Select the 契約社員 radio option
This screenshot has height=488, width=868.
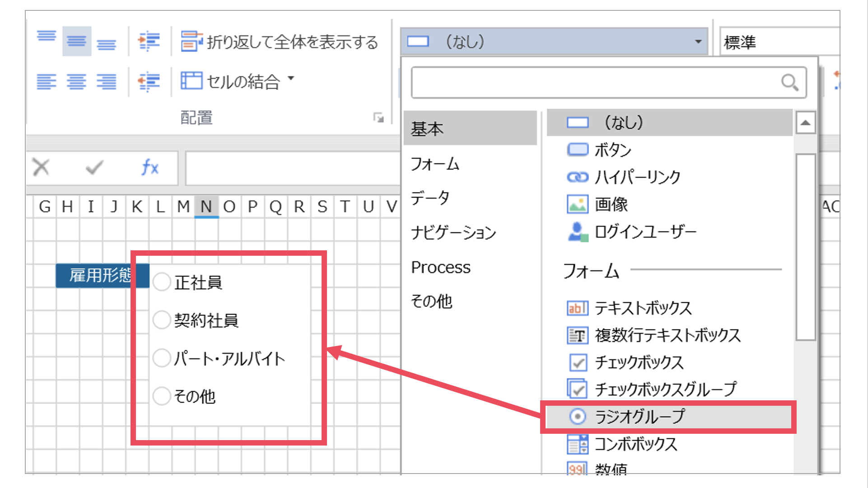[161, 320]
